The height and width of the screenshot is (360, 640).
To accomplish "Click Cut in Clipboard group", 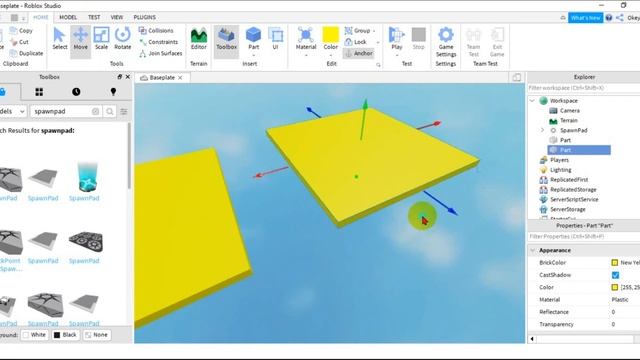I will click(20, 42).
